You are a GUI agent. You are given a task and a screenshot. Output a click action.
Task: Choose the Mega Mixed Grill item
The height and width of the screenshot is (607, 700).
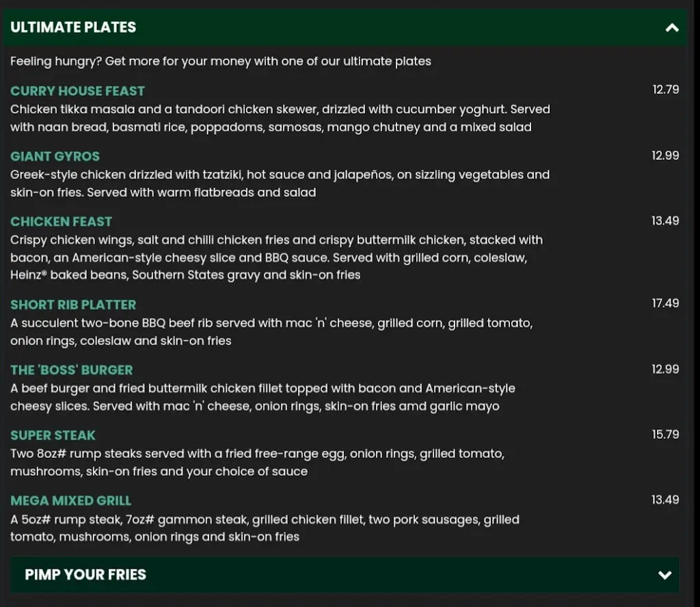[70, 501]
